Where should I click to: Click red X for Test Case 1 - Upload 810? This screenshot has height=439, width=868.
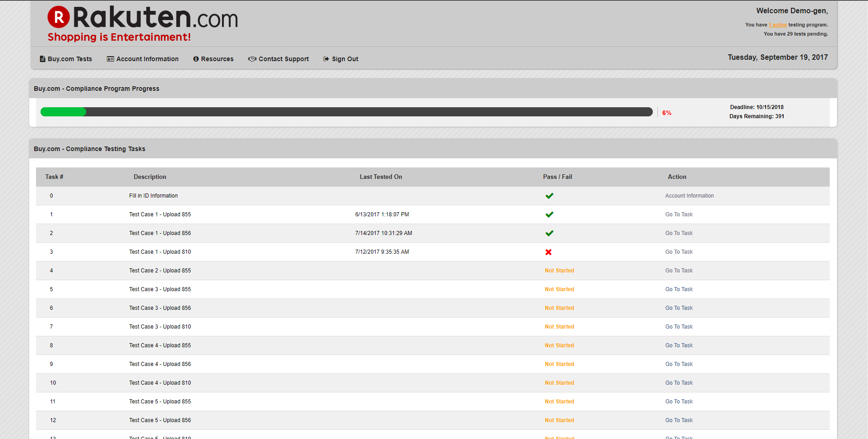coord(548,252)
